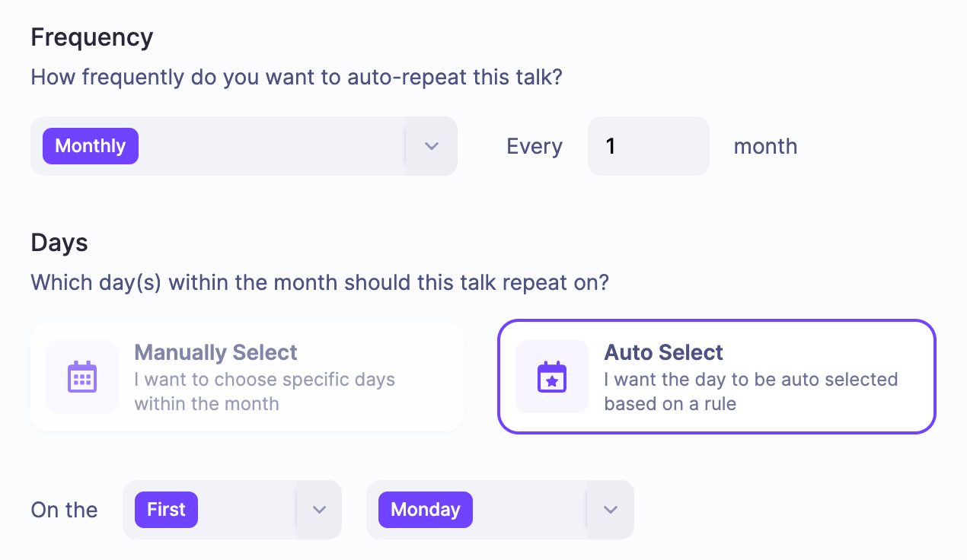
Task: Click the month interval number field
Action: (648, 146)
